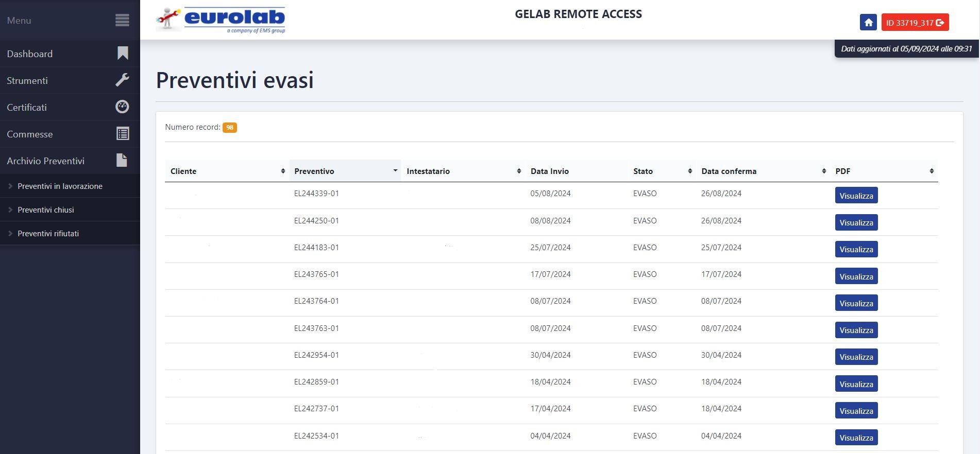This screenshot has height=454, width=980.
Task: Select quote number EL242737-01
Action: [316, 409]
